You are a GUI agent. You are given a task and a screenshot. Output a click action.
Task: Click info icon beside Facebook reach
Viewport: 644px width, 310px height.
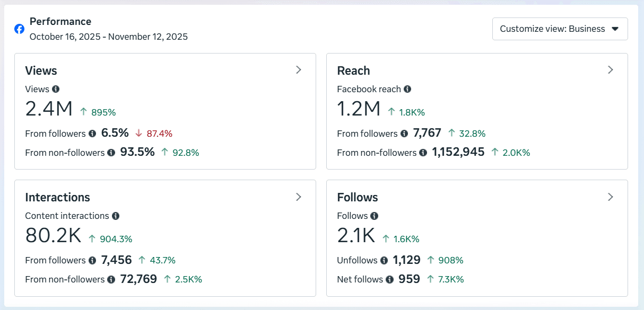click(407, 89)
